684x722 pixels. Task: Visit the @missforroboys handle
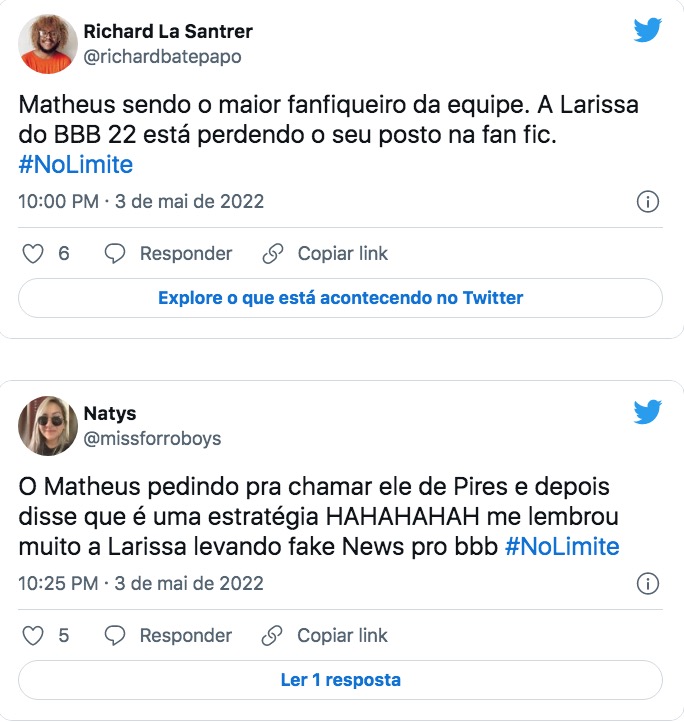pyautogui.click(x=152, y=438)
